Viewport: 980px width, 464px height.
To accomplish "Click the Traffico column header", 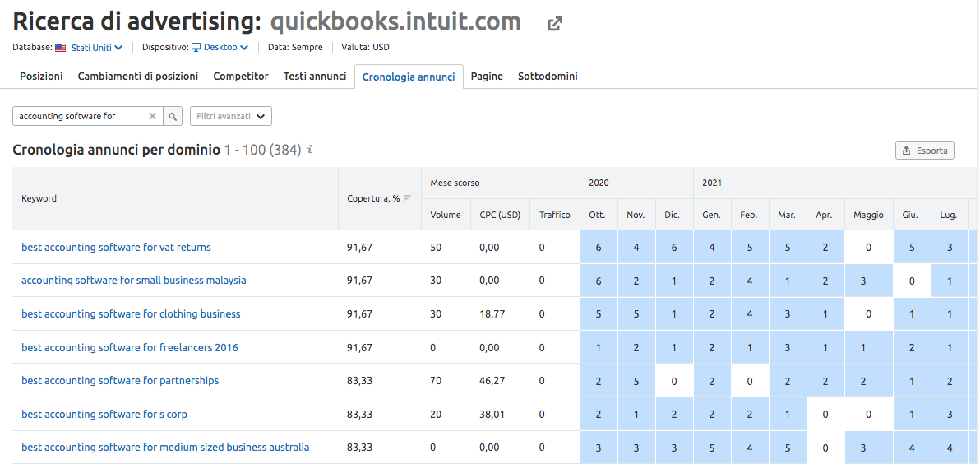I will [x=554, y=215].
